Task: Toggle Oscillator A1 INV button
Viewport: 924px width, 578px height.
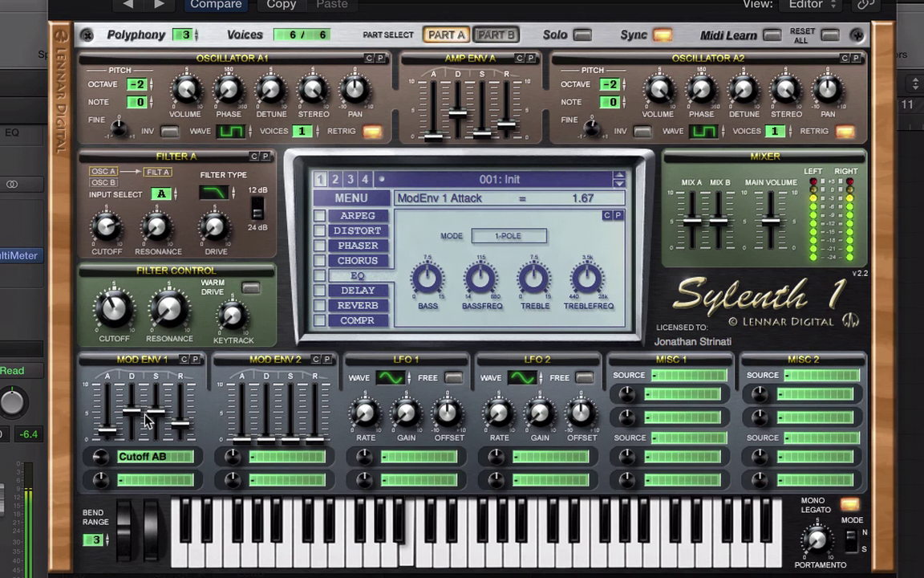Action: click(169, 132)
